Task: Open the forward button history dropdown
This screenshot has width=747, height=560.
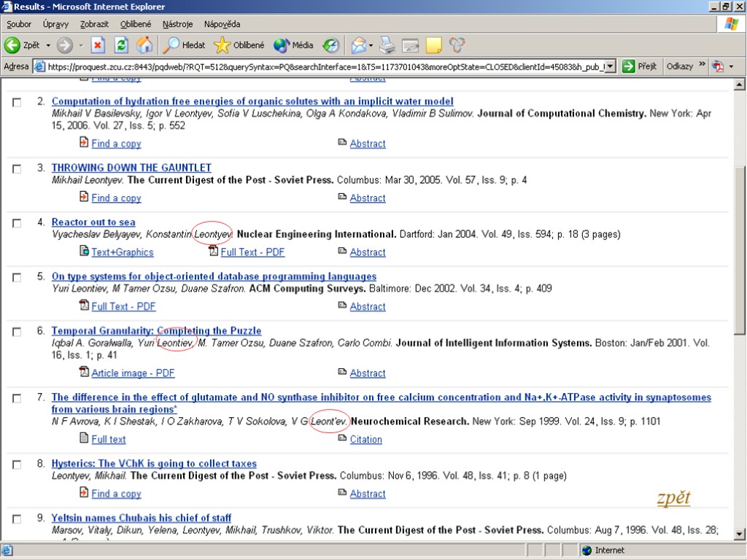Action: [81, 46]
